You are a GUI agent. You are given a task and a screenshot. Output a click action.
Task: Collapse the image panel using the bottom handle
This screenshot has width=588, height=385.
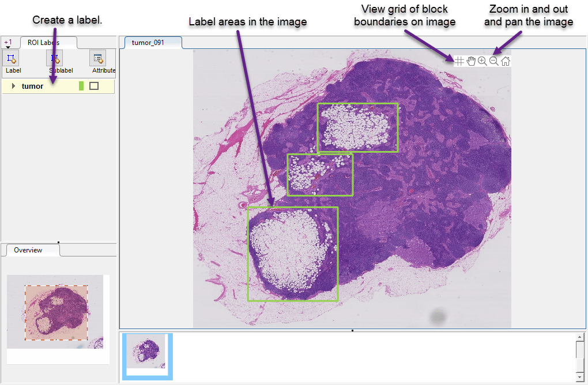pyautogui.click(x=352, y=330)
